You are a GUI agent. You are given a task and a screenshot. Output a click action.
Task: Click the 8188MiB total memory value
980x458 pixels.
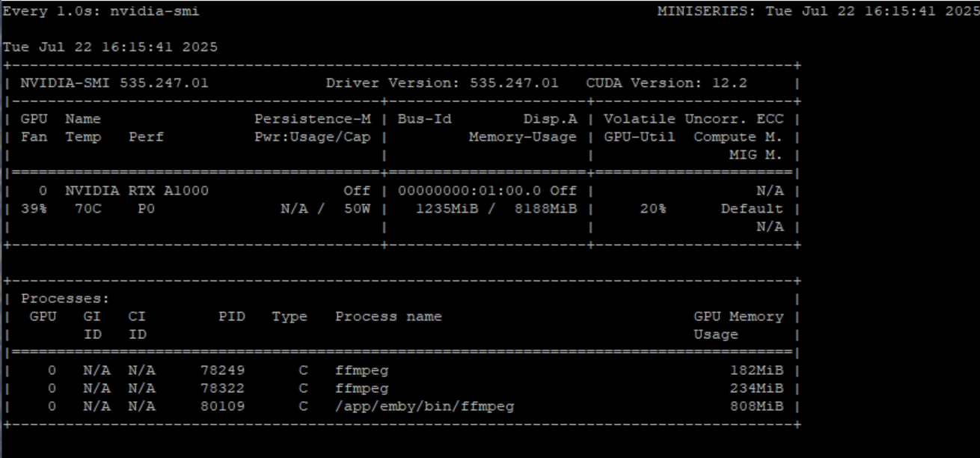pos(545,209)
